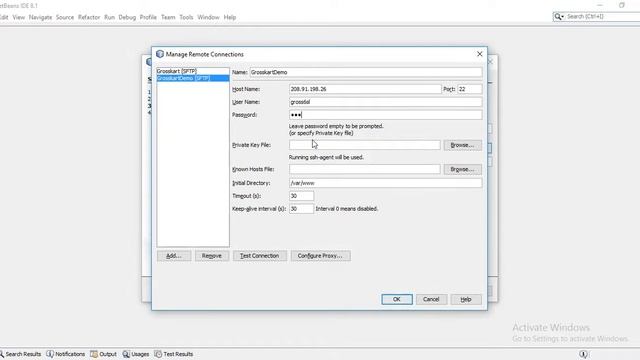Cancel the Manage Remote Connections dialog
Viewport: 640px width, 360px height.
point(431,299)
